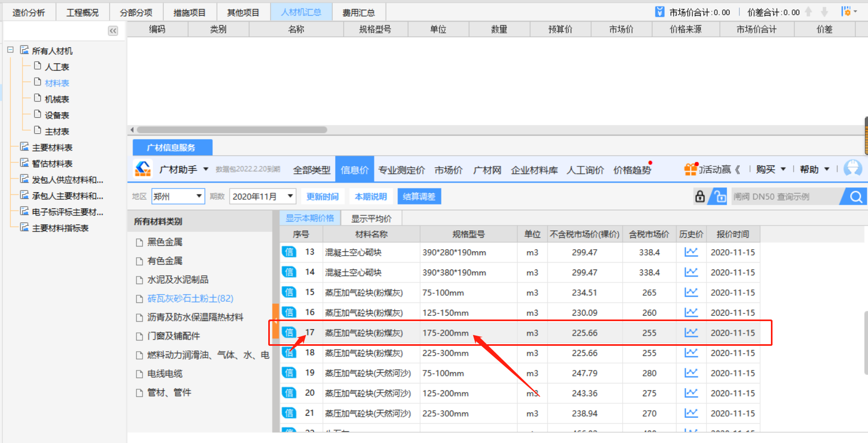
Task: Open the 购买 dropdown menu
Action: coord(771,169)
